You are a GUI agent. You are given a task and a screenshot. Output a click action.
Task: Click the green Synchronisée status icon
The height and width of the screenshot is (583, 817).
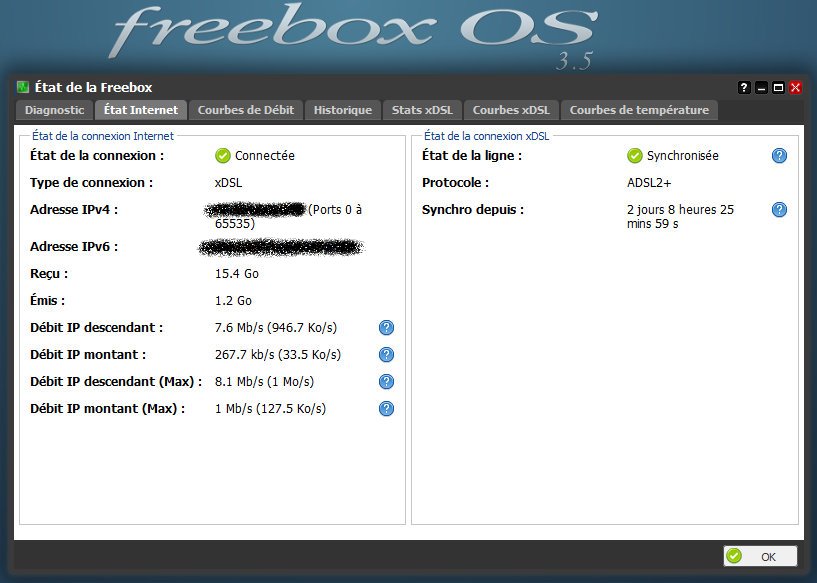click(x=635, y=156)
